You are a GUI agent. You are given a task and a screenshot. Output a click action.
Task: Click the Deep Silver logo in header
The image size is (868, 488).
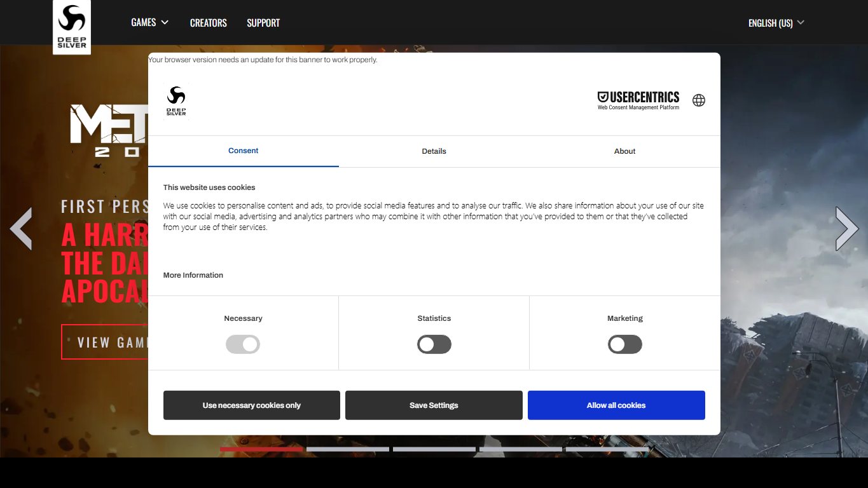[72, 27]
